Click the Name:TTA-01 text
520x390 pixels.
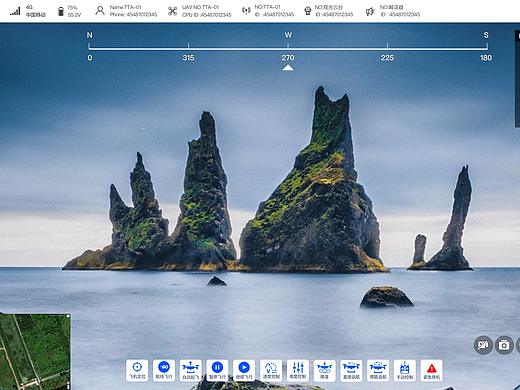pyautogui.click(x=125, y=7)
